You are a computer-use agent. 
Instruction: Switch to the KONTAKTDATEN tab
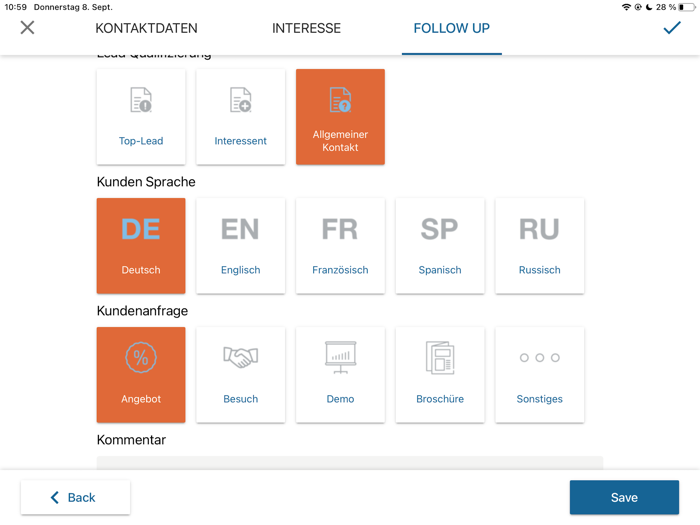coord(146,28)
